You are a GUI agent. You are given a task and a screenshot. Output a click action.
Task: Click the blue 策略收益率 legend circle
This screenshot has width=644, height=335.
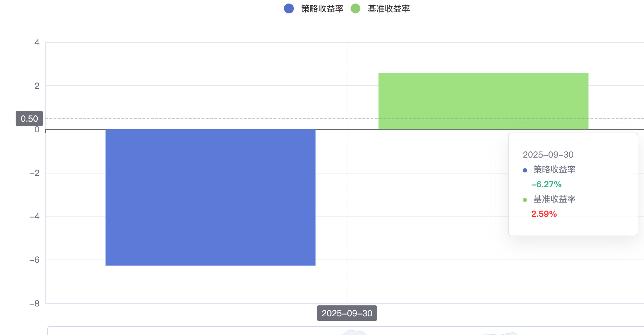(x=289, y=8)
